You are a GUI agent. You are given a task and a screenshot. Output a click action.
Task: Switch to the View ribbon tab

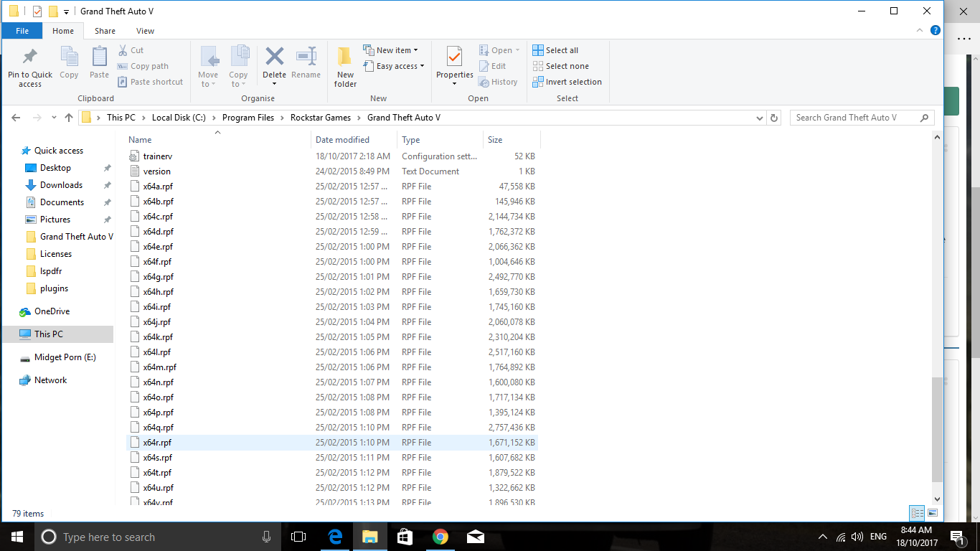(145, 31)
